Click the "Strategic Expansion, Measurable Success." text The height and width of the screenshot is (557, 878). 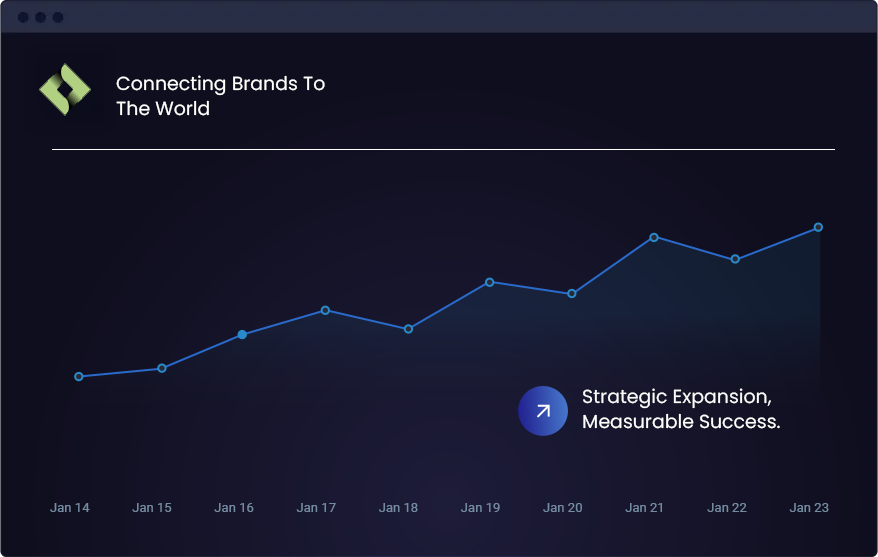click(680, 409)
